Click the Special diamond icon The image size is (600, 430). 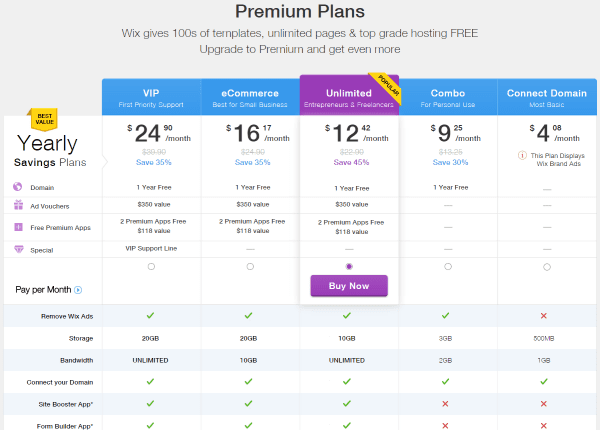tap(18, 249)
